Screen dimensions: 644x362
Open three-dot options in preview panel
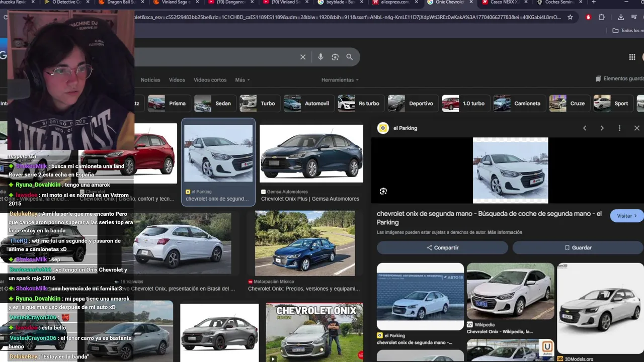pos(619,128)
